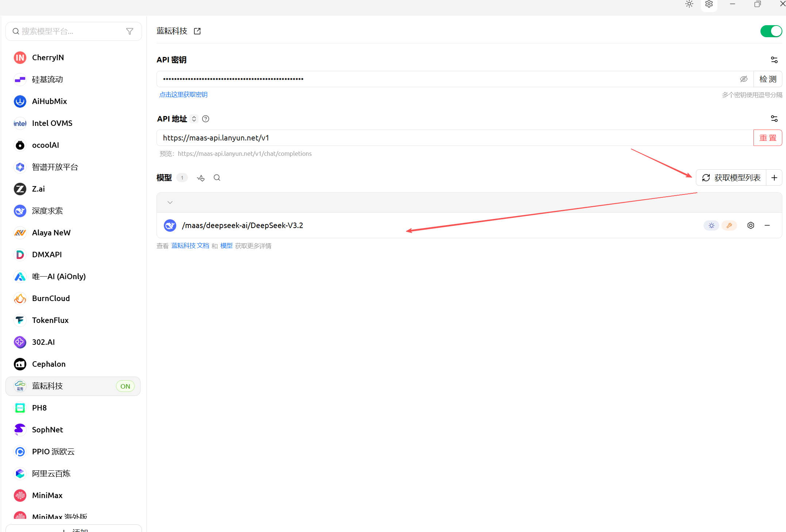Filter the model platform list

tap(130, 31)
